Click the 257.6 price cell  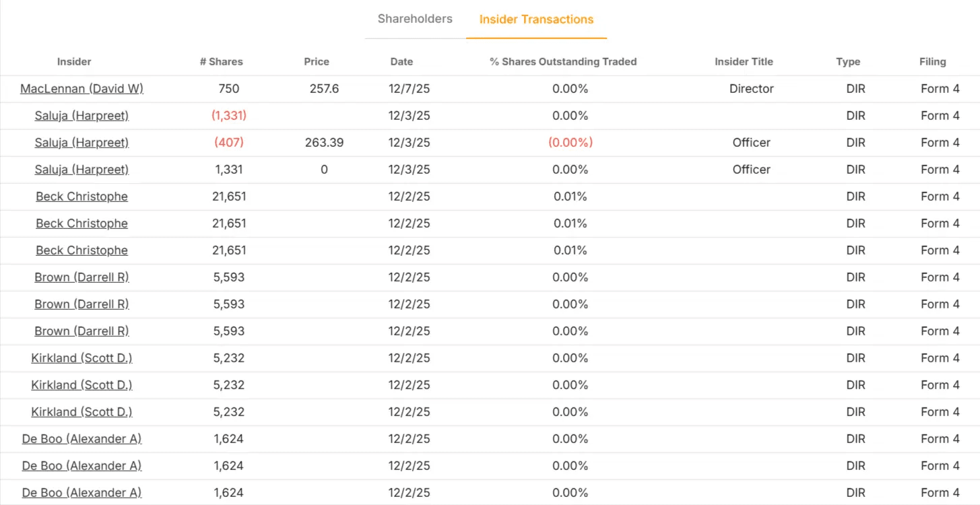[324, 89]
